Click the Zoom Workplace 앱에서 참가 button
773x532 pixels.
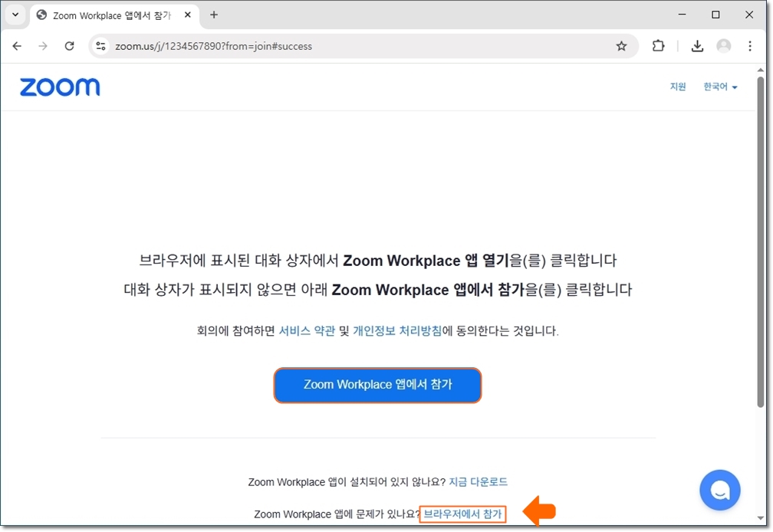[x=377, y=385]
